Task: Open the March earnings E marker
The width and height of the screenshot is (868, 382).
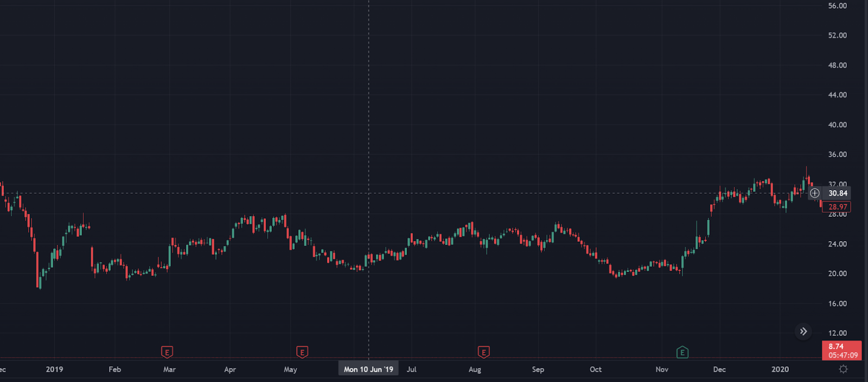Action: pos(167,352)
